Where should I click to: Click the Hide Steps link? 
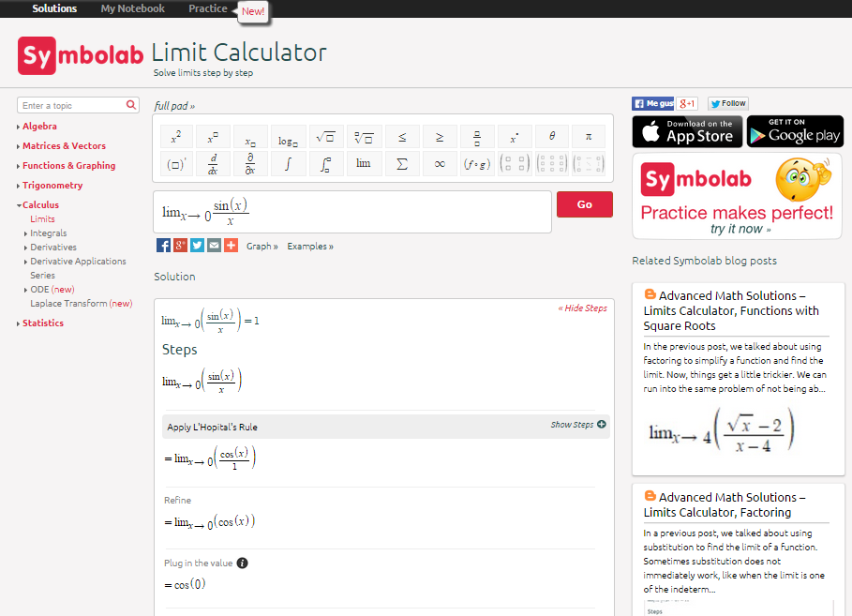(582, 308)
